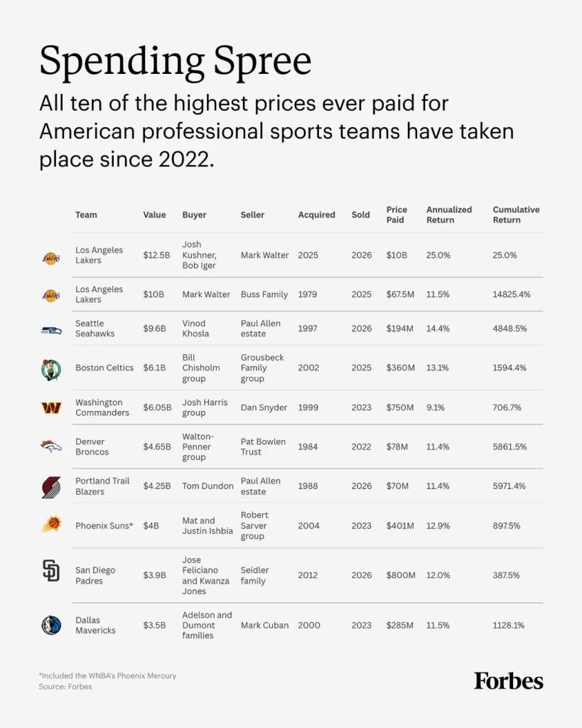Click the San Diego Padres logo

[51, 571]
